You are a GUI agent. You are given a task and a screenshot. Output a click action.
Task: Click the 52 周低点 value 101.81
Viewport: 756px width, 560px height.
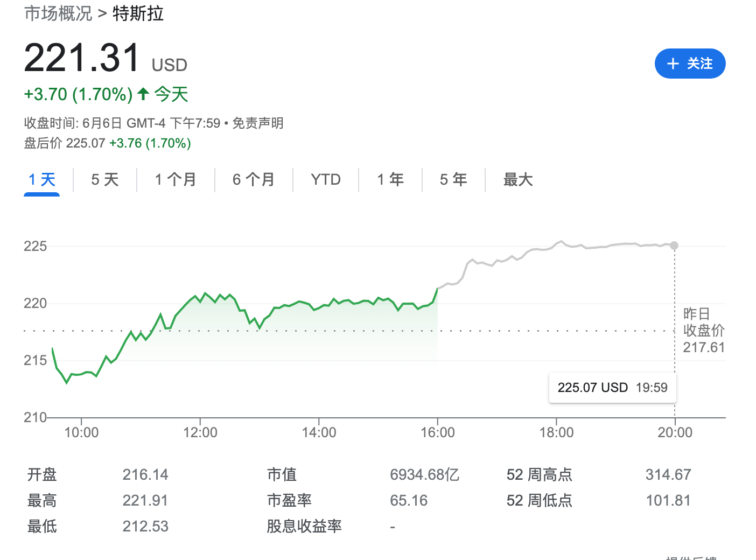click(x=668, y=501)
